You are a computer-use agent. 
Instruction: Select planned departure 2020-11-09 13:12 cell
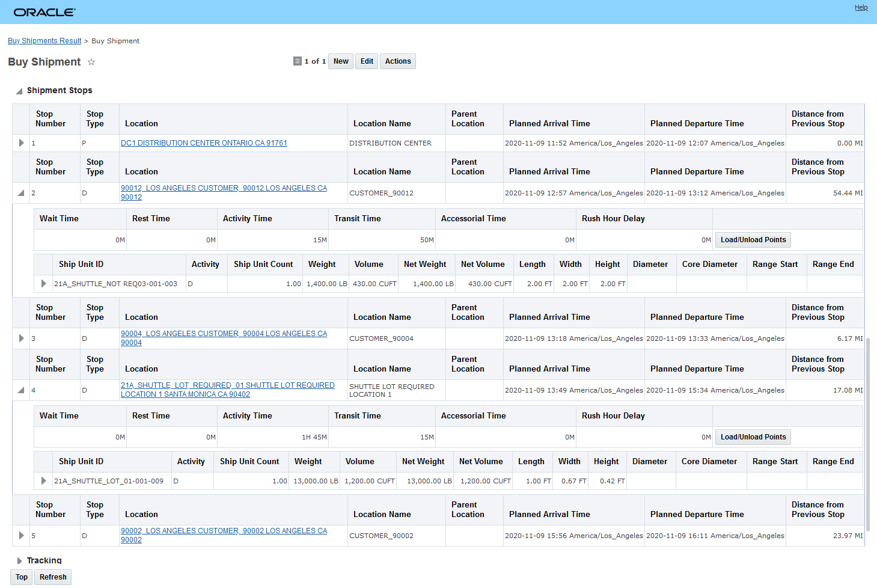[x=715, y=193]
